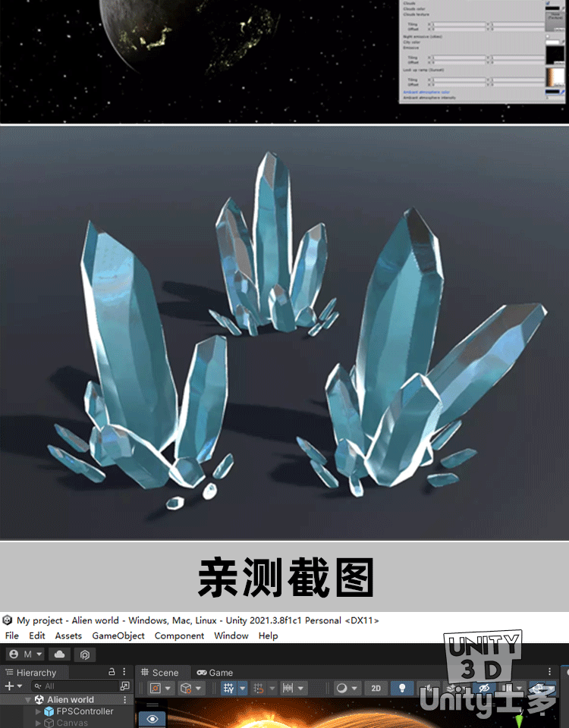Viewport: 569px width, 728px height.
Task: Open the Alien world scene three-dot menu
Action: pyautogui.click(x=125, y=699)
